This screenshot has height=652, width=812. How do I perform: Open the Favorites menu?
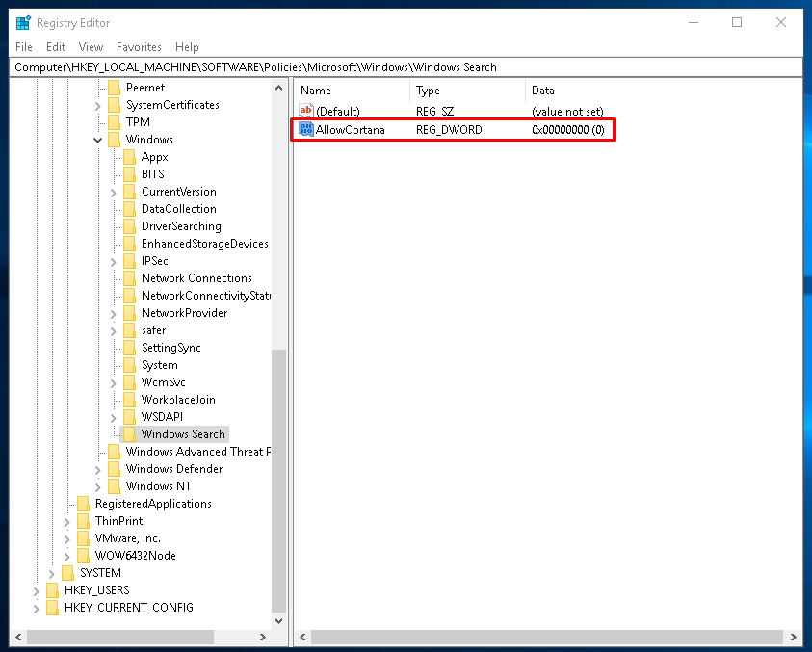139,47
